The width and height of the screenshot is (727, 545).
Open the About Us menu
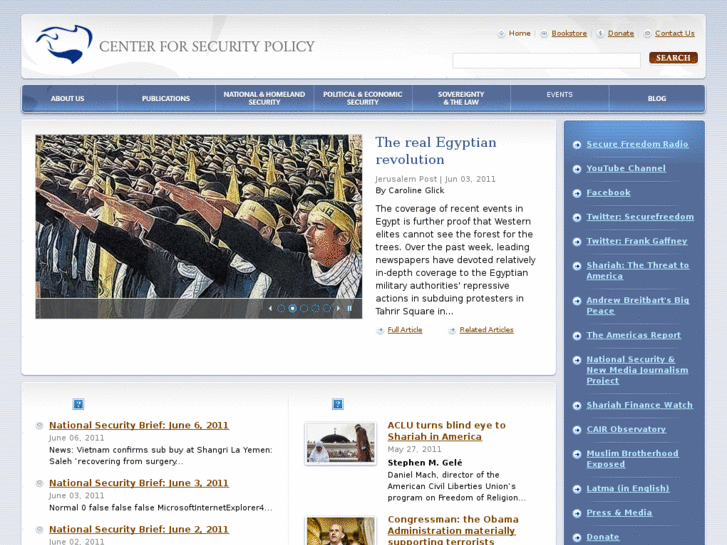68,98
